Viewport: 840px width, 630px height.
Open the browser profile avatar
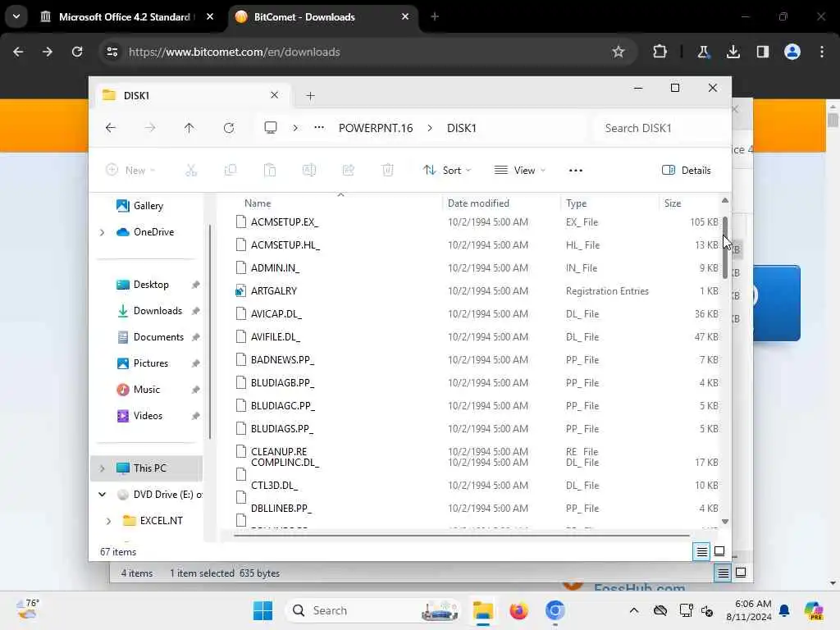(792, 52)
